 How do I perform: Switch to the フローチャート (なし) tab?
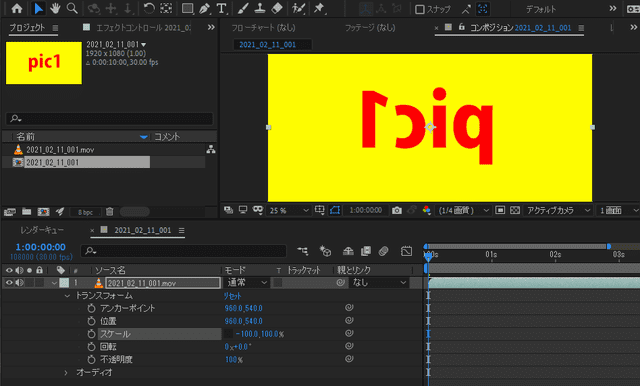(x=263, y=28)
